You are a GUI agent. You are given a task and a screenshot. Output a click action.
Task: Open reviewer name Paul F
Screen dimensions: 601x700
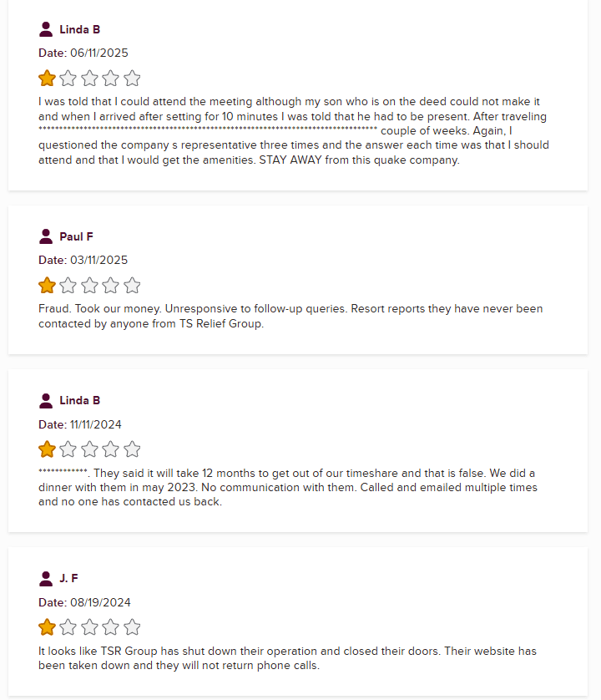click(x=76, y=236)
